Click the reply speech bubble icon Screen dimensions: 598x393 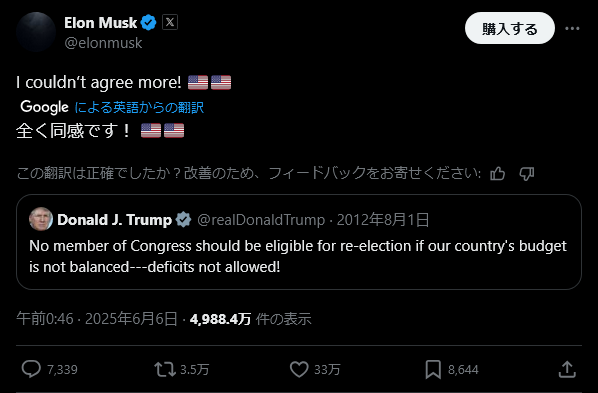click(31, 369)
